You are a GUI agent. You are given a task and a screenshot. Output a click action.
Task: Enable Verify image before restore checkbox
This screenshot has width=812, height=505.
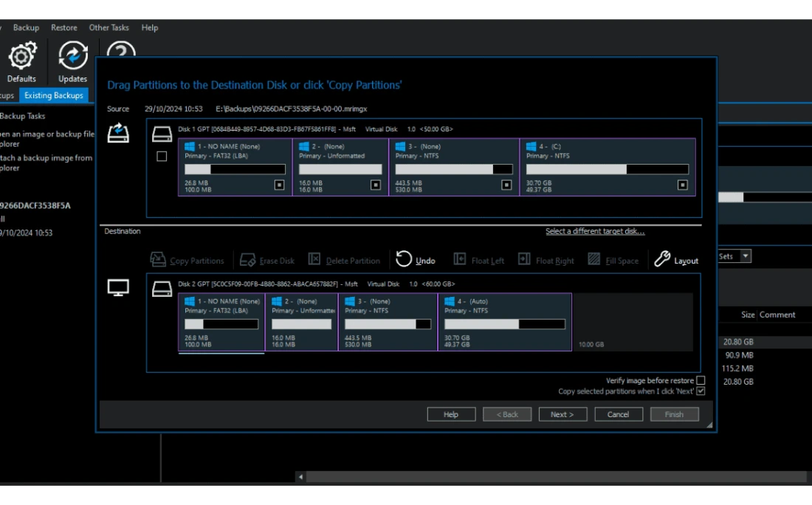[x=701, y=380]
